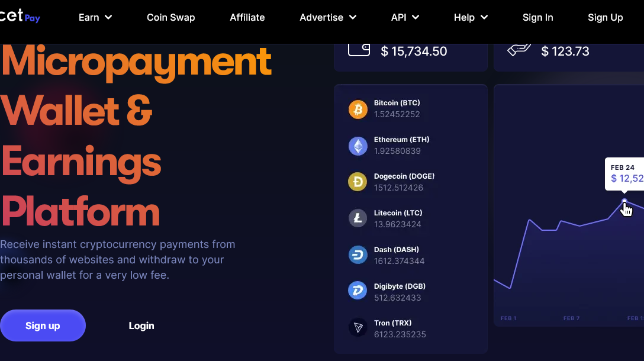The height and width of the screenshot is (361, 644).
Task: Click Tron balance 6123.235235
Action: pyautogui.click(x=400, y=335)
